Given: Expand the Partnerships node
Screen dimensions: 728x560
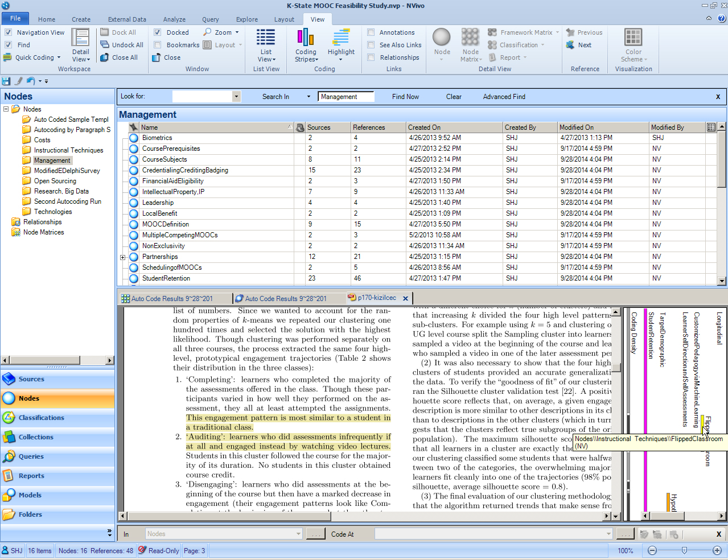Looking at the screenshot, I should pos(122,257).
